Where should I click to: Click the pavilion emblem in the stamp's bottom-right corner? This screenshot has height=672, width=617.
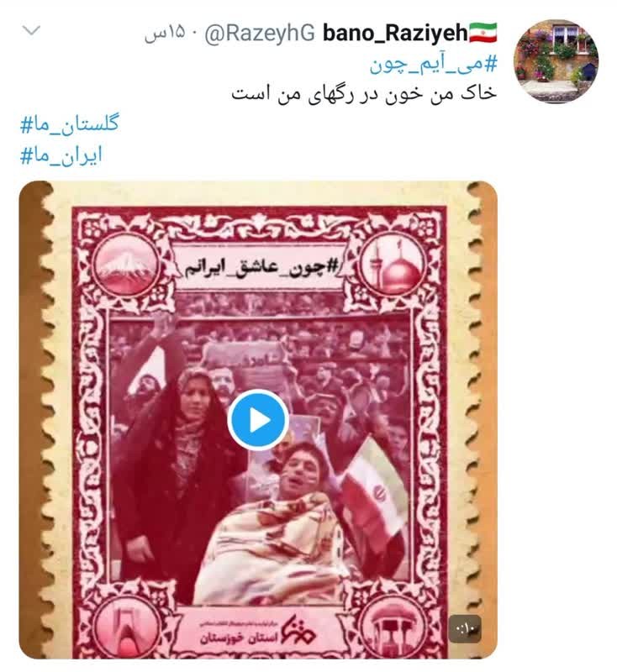tap(392, 629)
